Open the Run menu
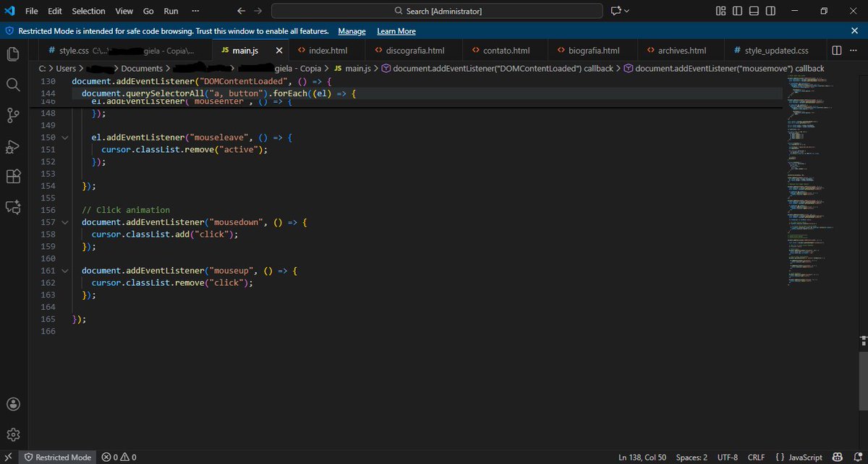The image size is (868, 464). 171,11
